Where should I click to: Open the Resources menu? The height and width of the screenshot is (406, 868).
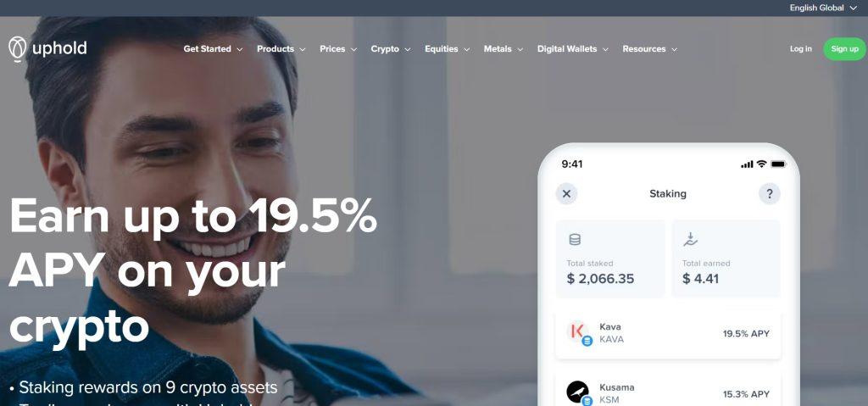tap(650, 49)
